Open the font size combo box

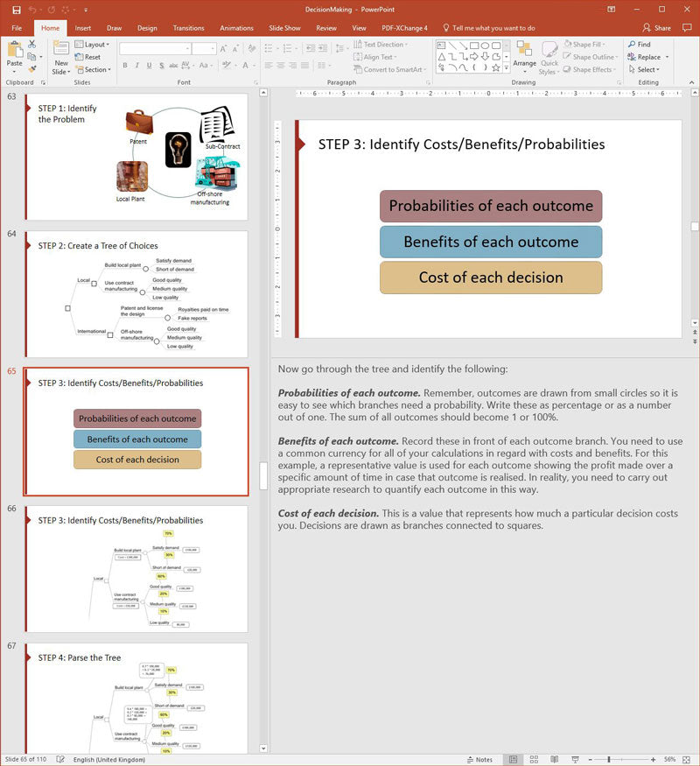[x=204, y=49]
